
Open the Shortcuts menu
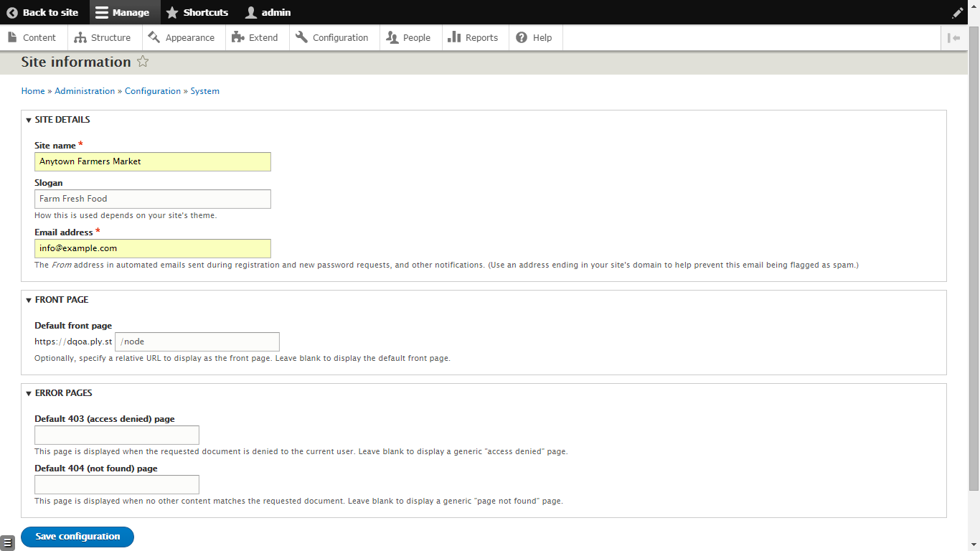tap(197, 11)
